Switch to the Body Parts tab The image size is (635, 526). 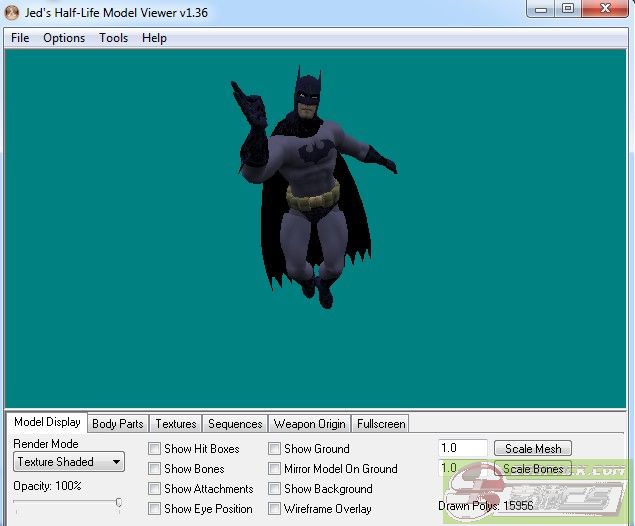click(x=118, y=424)
